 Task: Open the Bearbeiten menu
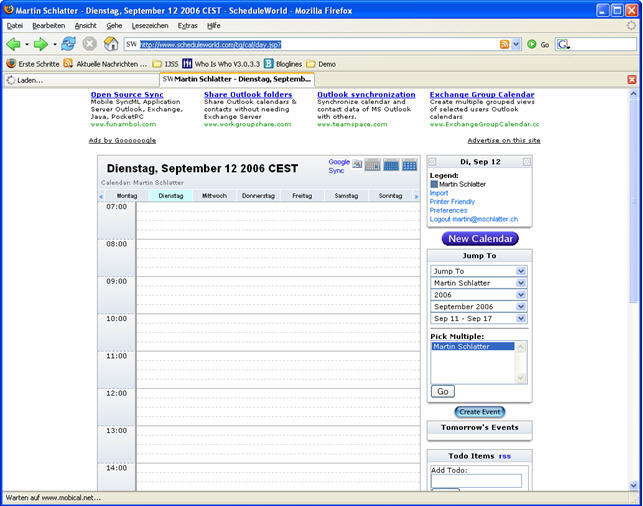(x=48, y=25)
